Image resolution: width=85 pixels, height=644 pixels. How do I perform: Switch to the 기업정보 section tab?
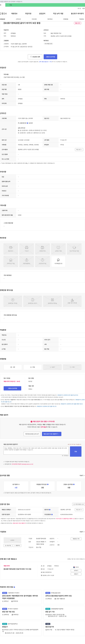[x=81, y=19]
